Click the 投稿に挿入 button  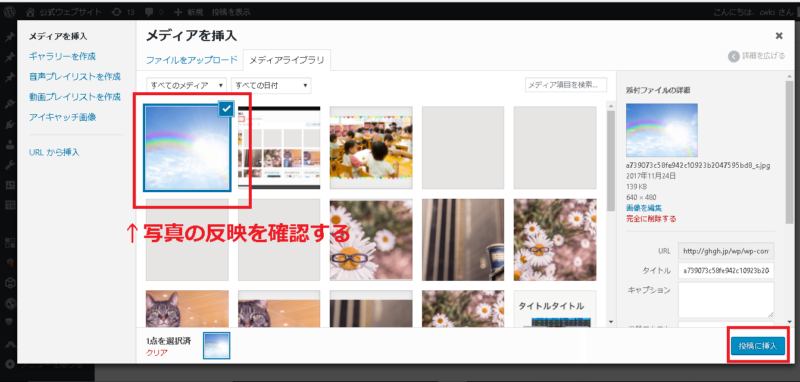click(758, 345)
